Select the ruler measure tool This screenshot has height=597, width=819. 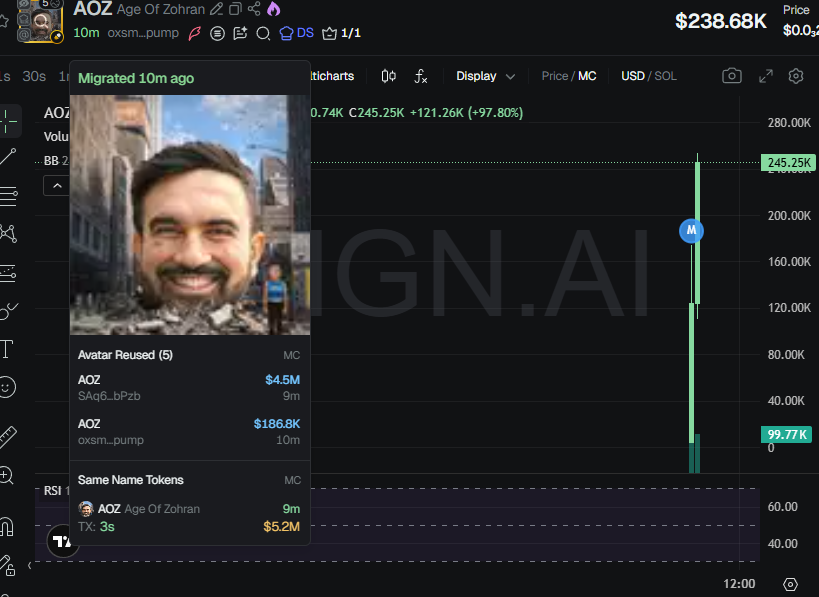8,436
